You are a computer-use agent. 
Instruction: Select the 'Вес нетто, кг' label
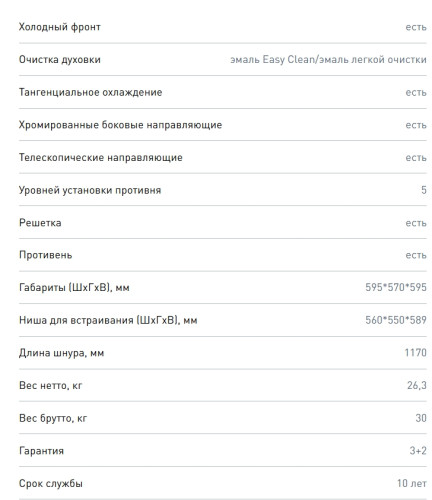pyautogui.click(x=50, y=386)
